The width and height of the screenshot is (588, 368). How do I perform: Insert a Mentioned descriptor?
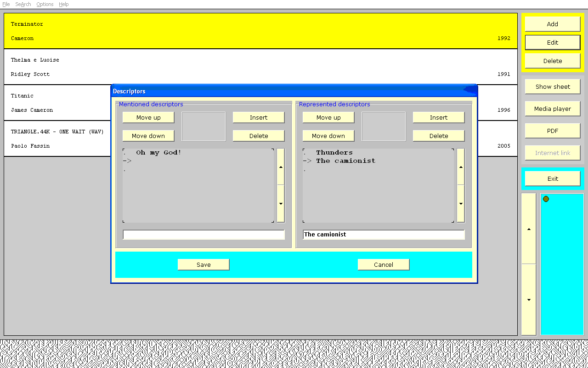click(x=259, y=117)
